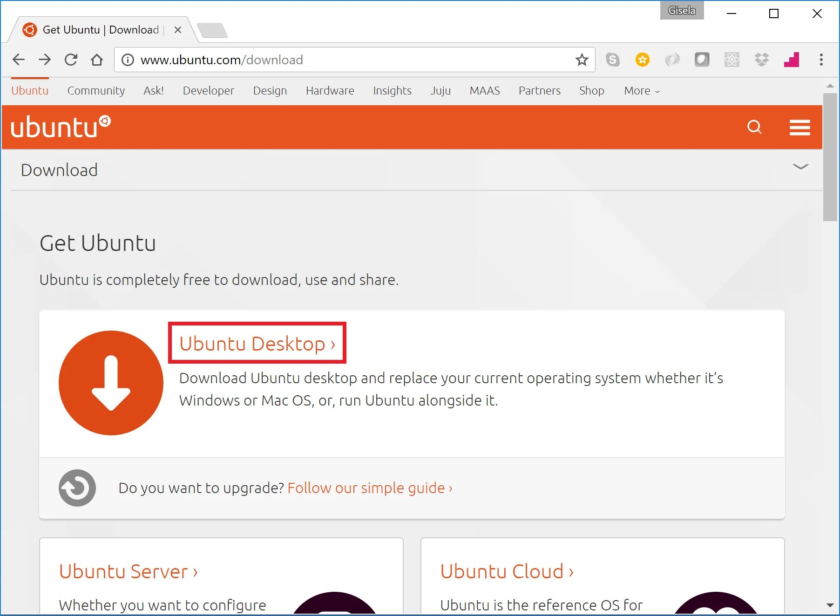This screenshot has height=616, width=840.
Task: Open the Shop nav link
Action: [x=592, y=91]
